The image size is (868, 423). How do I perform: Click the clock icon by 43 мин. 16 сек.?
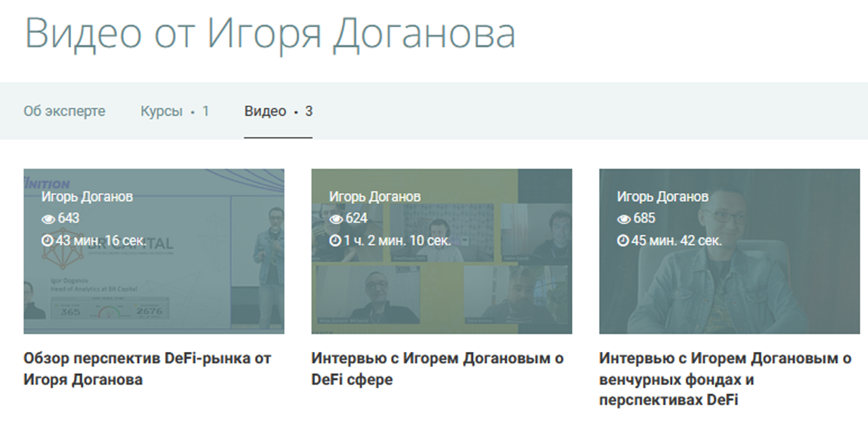[48, 240]
